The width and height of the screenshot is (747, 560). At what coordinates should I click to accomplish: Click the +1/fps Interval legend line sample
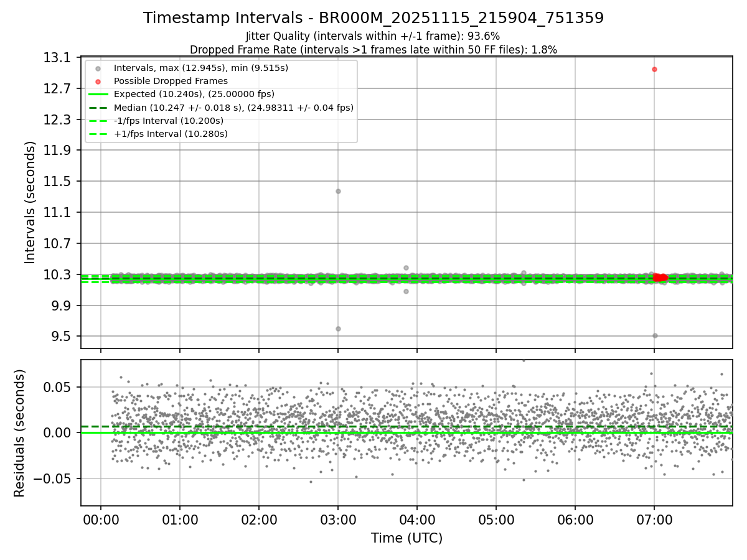pyautogui.click(x=98, y=134)
